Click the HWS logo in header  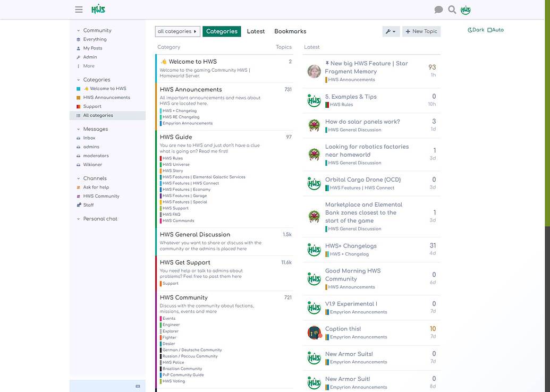coord(98,10)
